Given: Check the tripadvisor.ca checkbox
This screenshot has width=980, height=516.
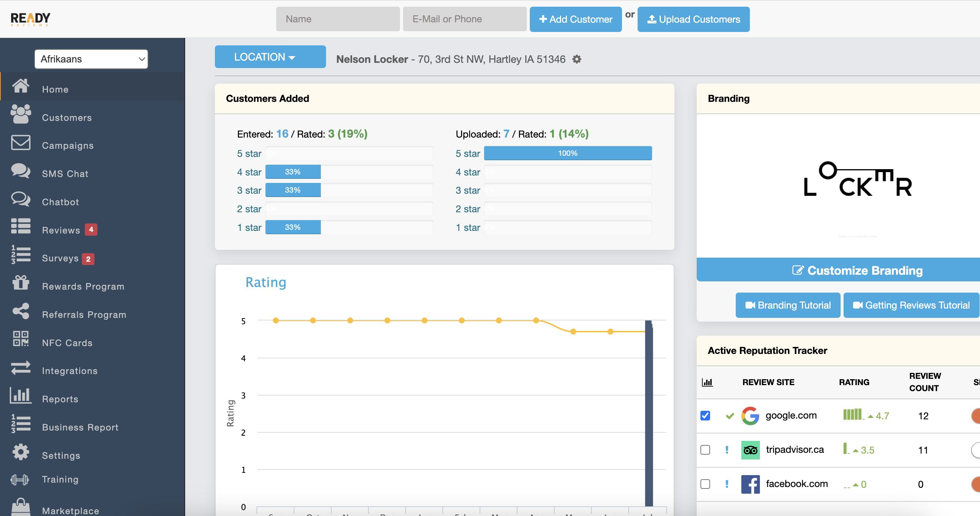Looking at the screenshot, I should (x=705, y=449).
